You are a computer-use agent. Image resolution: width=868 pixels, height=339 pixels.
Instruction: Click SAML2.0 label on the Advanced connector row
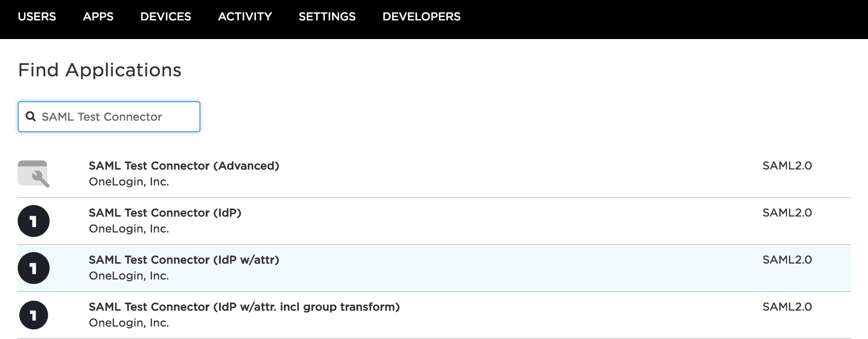(x=787, y=166)
